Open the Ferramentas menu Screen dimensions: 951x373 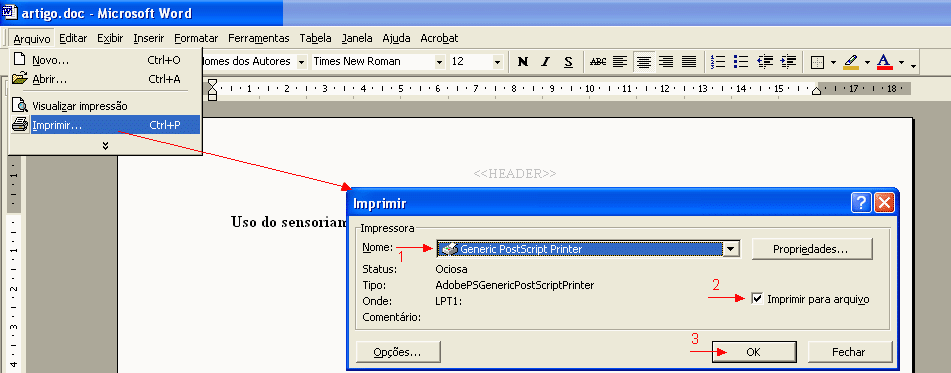(x=258, y=38)
